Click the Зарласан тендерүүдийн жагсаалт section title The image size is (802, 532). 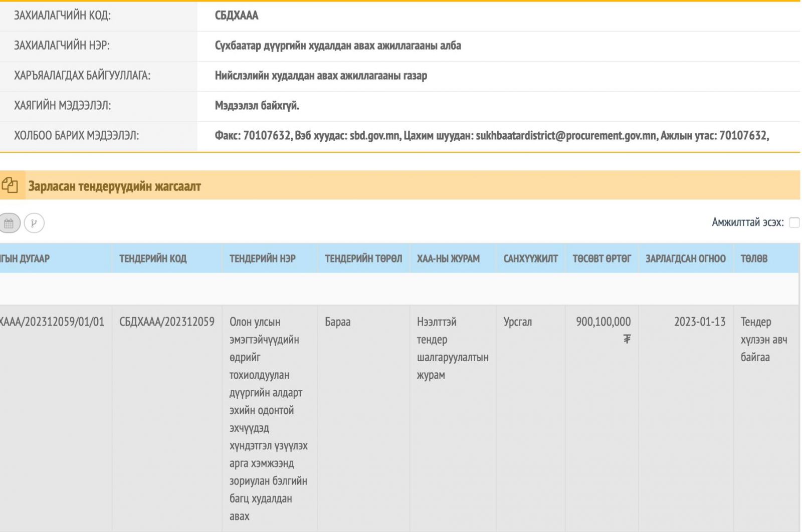tap(114, 186)
